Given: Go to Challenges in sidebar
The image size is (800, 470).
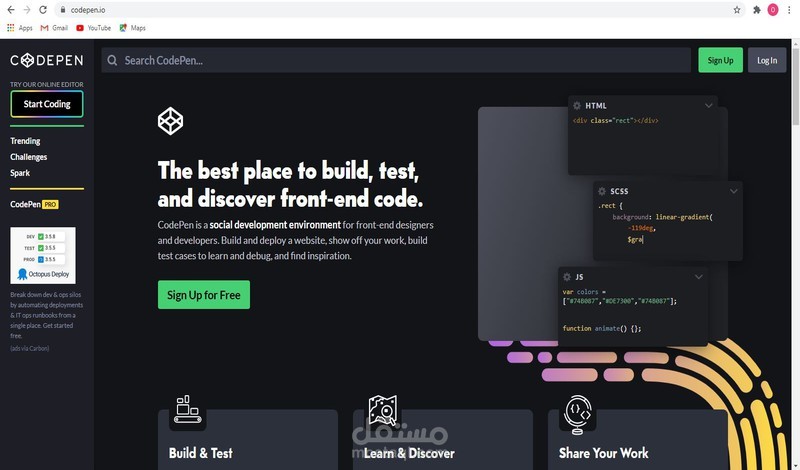Looking at the screenshot, I should click(x=29, y=157).
